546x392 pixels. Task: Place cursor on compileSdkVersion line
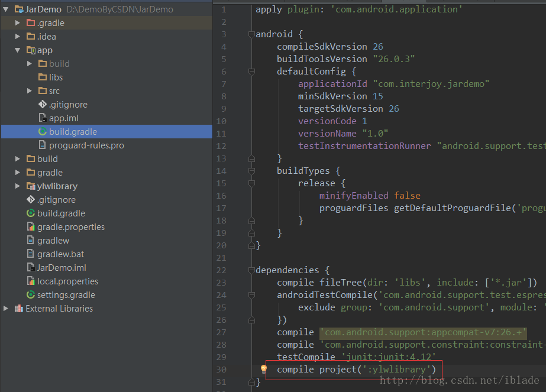coord(329,47)
